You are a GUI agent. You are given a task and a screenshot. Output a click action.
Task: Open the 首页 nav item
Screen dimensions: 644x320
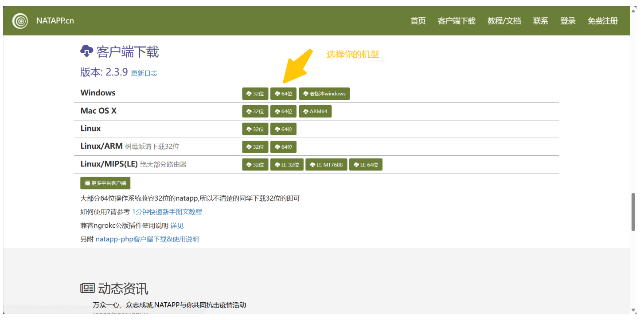point(418,21)
